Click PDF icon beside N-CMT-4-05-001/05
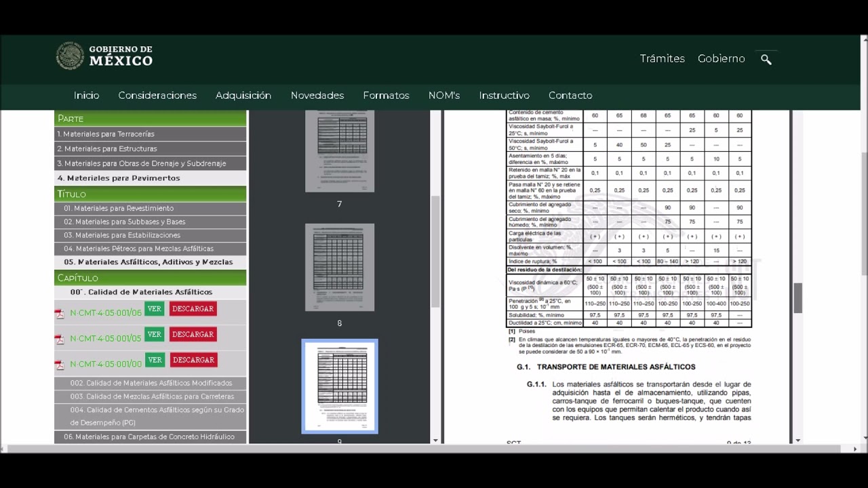Image resolution: width=868 pixels, height=488 pixels. pos(60,339)
